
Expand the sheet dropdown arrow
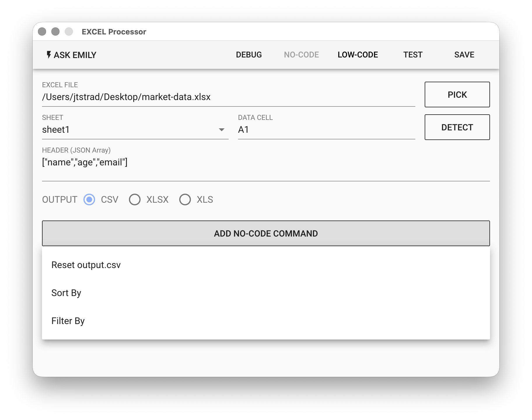pyautogui.click(x=222, y=130)
